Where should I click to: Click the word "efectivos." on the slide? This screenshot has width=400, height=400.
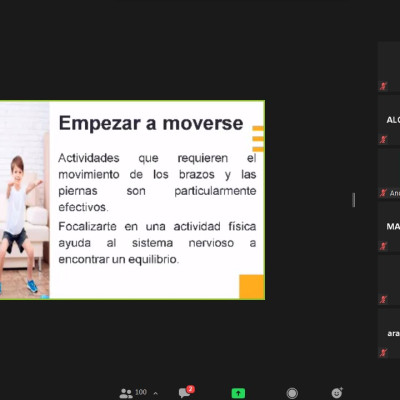[83, 207]
